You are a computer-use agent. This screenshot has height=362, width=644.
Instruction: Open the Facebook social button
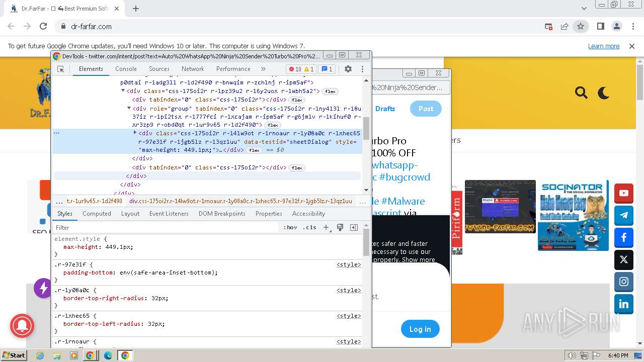pyautogui.click(x=624, y=237)
